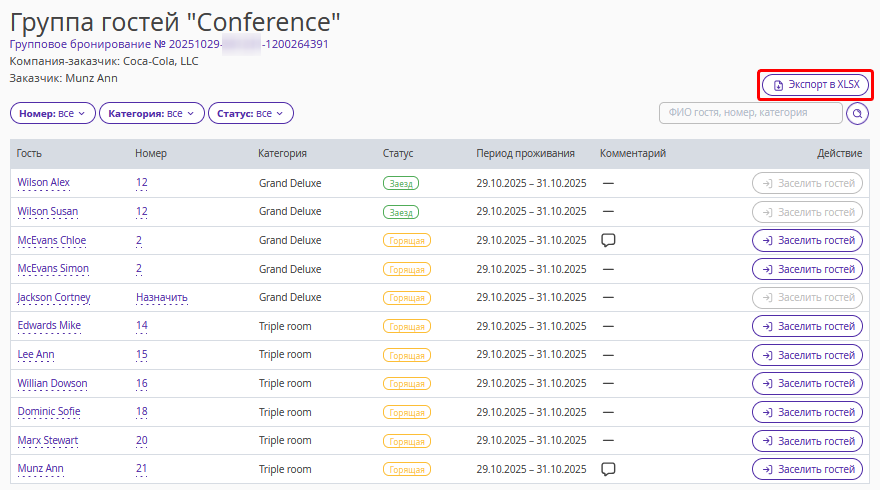Check in guests for Edwards Mike
The width and height of the screenshot is (880, 490).
807,326
